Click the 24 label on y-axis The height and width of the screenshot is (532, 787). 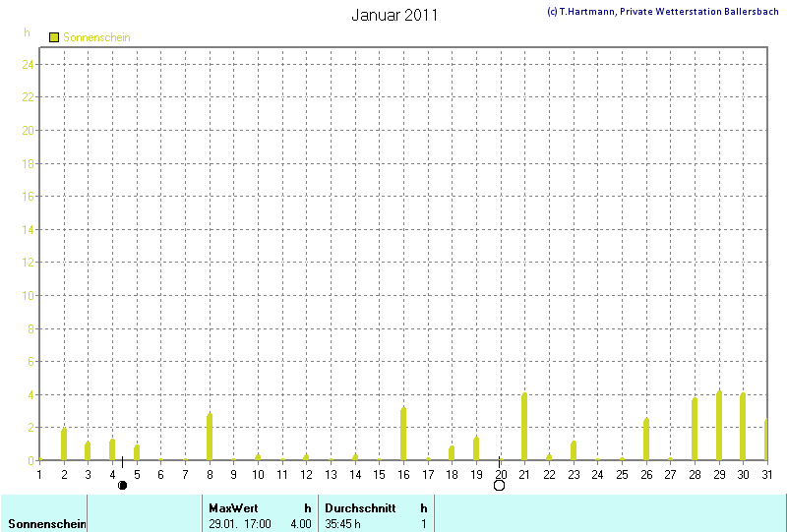[29, 64]
